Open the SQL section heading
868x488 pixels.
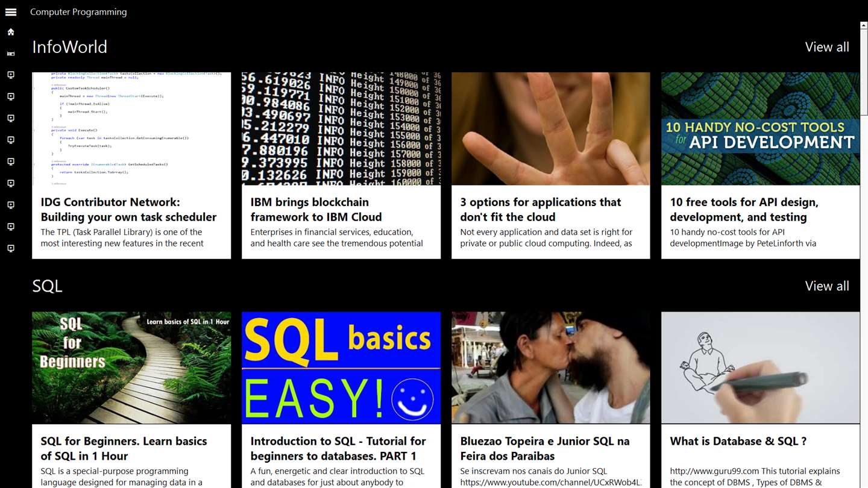(x=47, y=286)
